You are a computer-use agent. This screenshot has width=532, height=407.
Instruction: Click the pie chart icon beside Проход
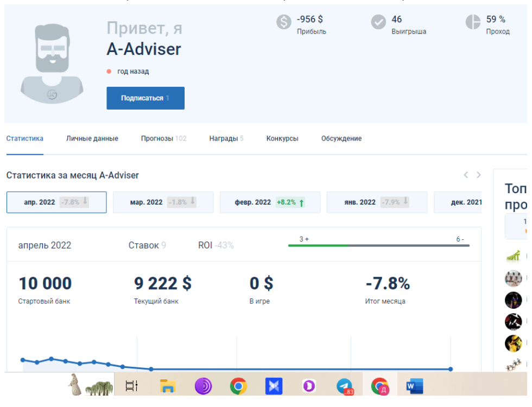click(473, 22)
